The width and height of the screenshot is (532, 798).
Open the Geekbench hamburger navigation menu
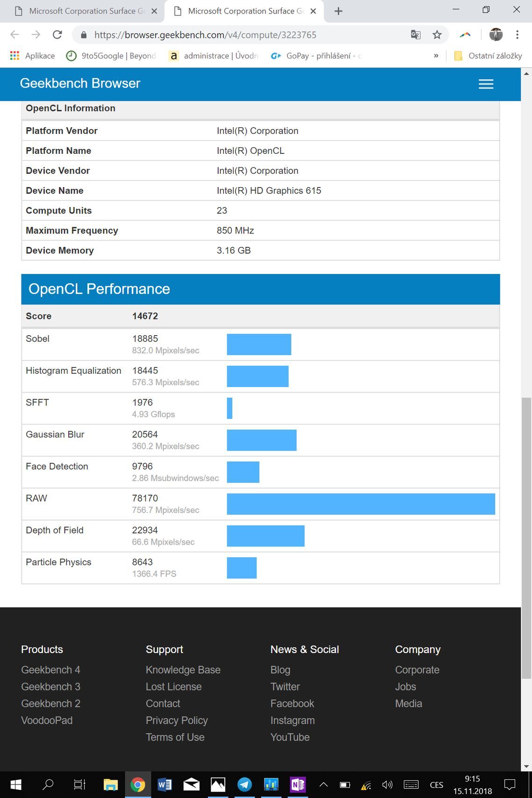[x=486, y=84]
